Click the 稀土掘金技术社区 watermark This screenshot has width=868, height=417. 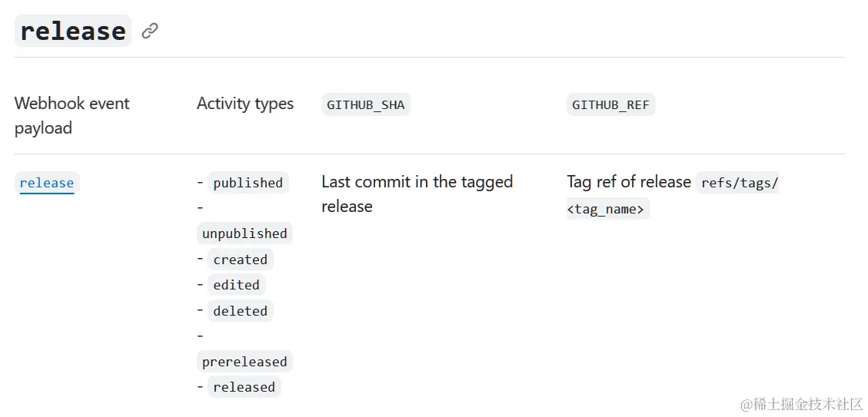point(802,404)
